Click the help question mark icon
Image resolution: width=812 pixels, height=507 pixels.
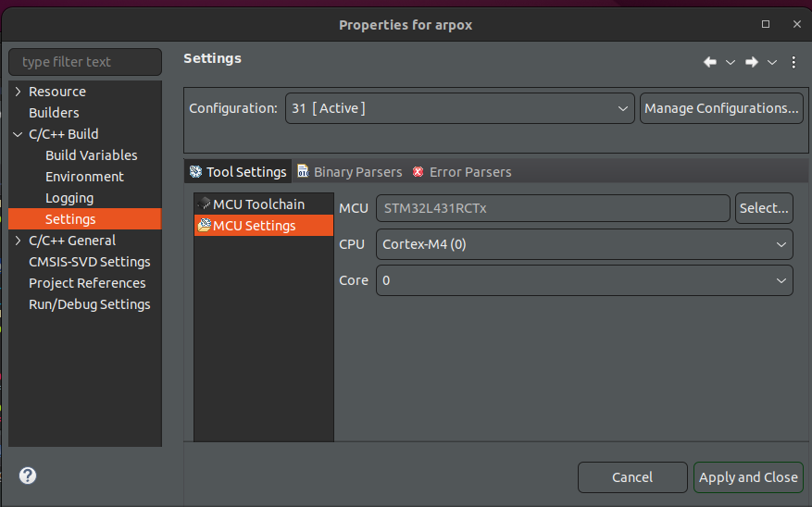pyautogui.click(x=28, y=476)
